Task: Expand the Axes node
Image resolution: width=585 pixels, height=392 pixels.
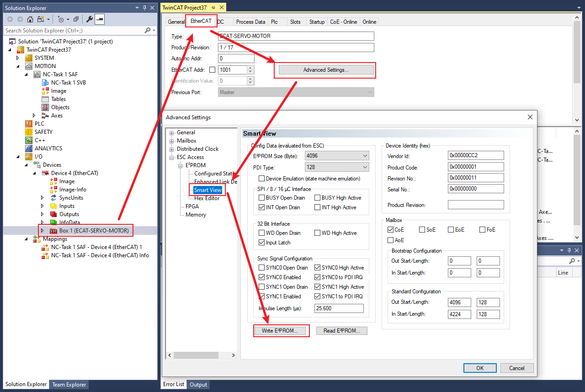Action: pos(34,116)
